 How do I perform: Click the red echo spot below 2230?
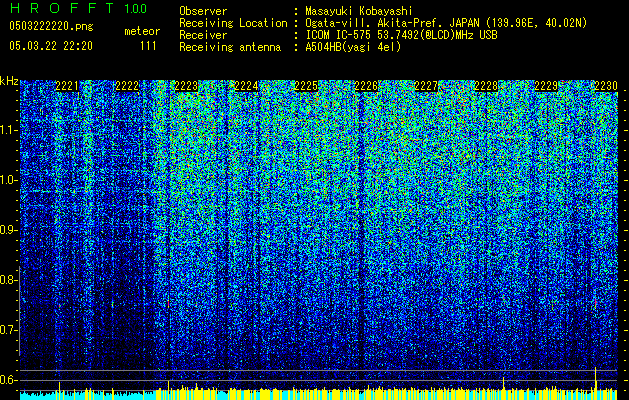click(x=596, y=303)
